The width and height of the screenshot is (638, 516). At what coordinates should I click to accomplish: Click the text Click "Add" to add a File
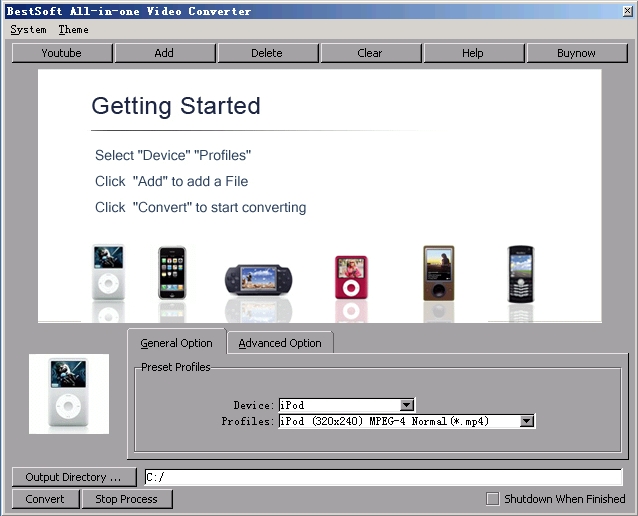(x=171, y=181)
